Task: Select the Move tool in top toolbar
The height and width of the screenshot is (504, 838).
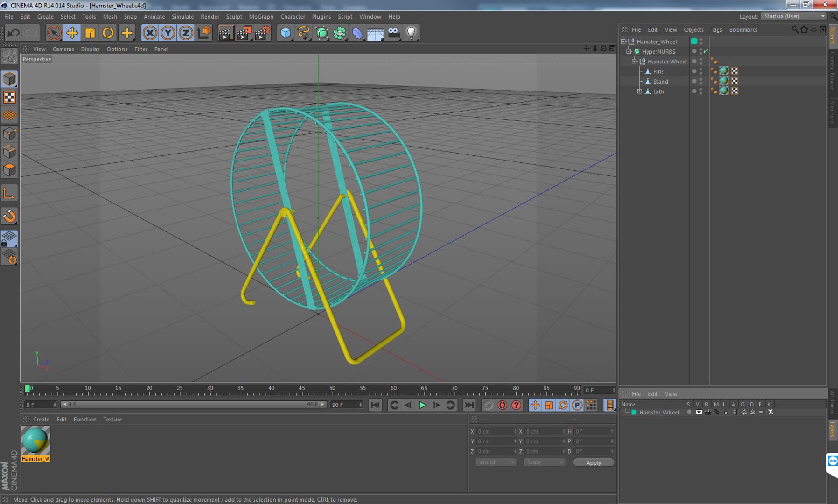Action: coord(72,33)
